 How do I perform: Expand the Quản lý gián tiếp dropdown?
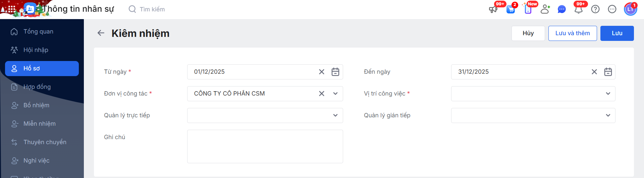tap(608, 115)
